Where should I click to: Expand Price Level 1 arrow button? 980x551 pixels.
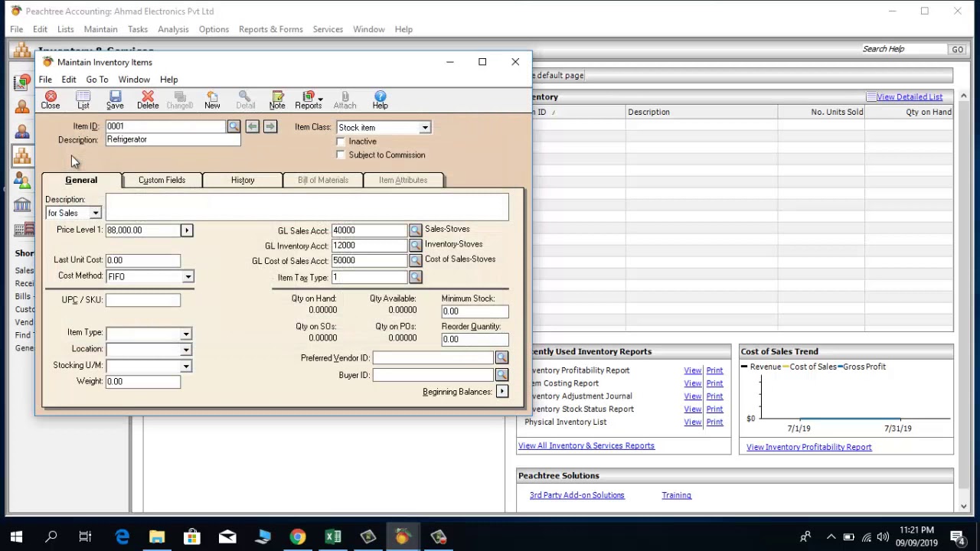coord(186,230)
